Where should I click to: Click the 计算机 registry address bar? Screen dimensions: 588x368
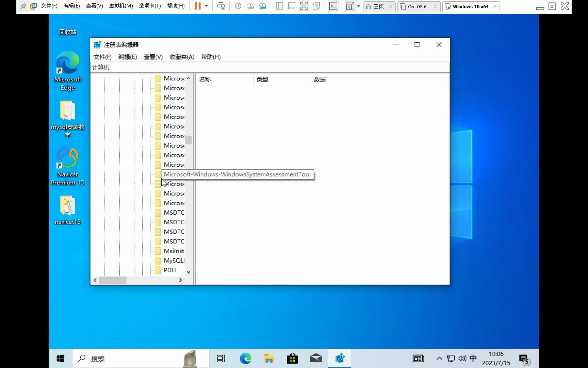(x=270, y=67)
